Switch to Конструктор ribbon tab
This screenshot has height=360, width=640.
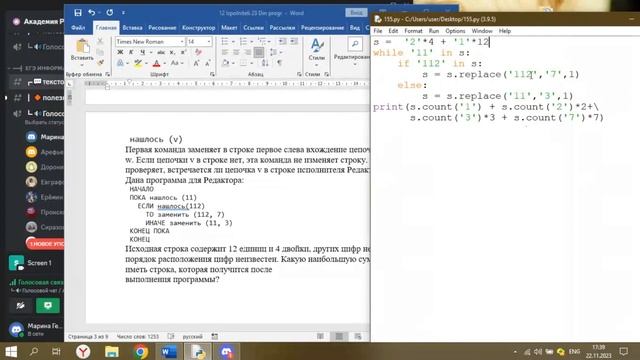click(198, 28)
